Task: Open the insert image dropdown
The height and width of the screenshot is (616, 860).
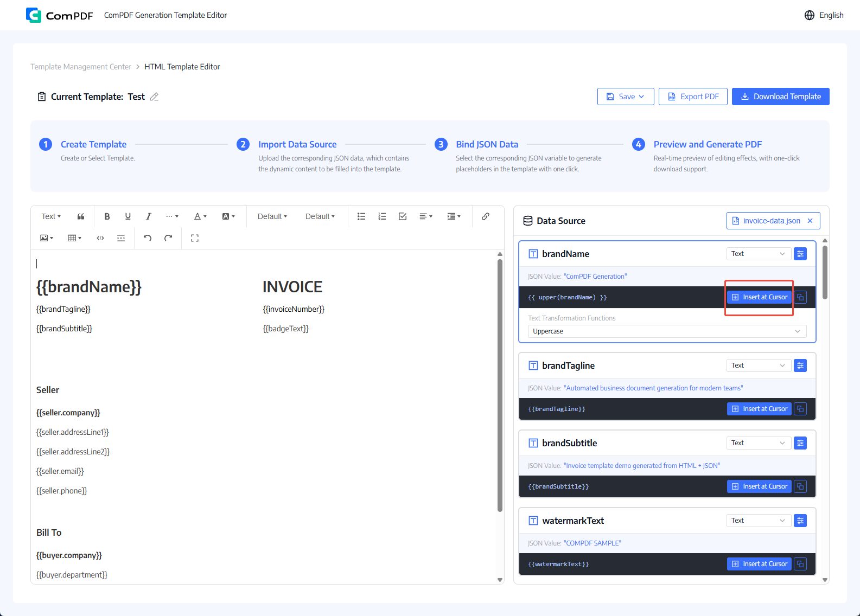Action: (x=47, y=238)
